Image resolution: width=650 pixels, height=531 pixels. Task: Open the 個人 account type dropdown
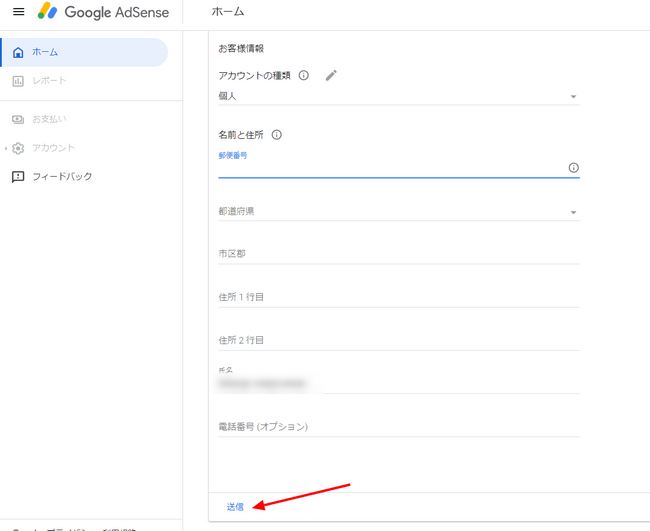[x=399, y=96]
